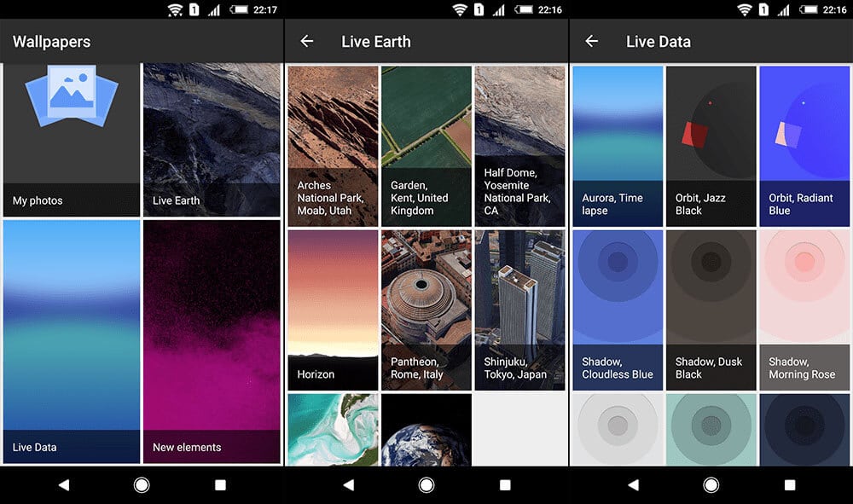Open the Live Earth wallpaper category
Viewport: 853px width, 504px height.
click(x=212, y=140)
